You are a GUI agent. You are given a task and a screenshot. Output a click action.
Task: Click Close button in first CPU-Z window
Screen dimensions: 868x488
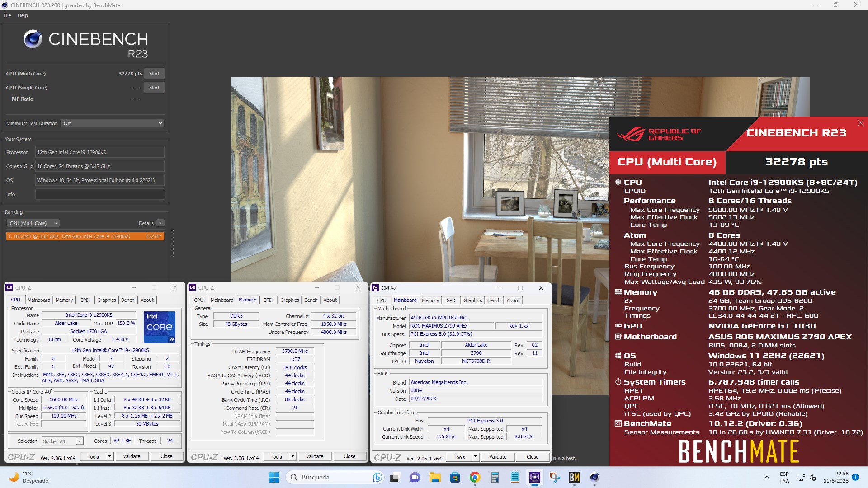(x=166, y=457)
